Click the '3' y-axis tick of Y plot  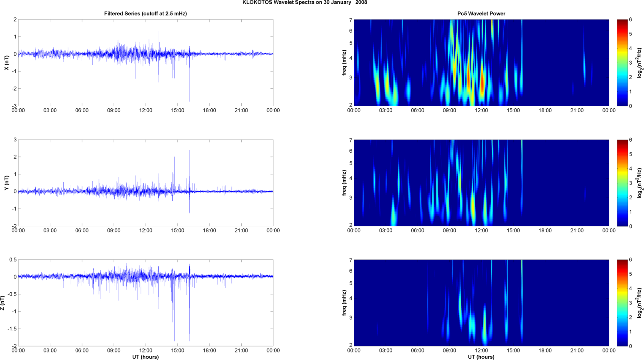pos(15,140)
